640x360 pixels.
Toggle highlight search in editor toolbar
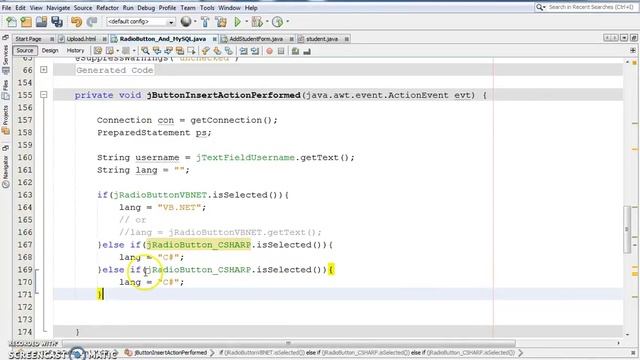(180, 51)
